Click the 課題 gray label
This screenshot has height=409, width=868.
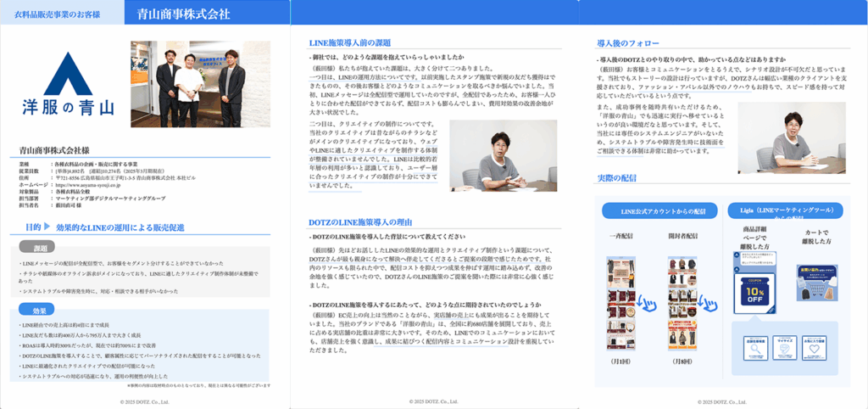38,247
